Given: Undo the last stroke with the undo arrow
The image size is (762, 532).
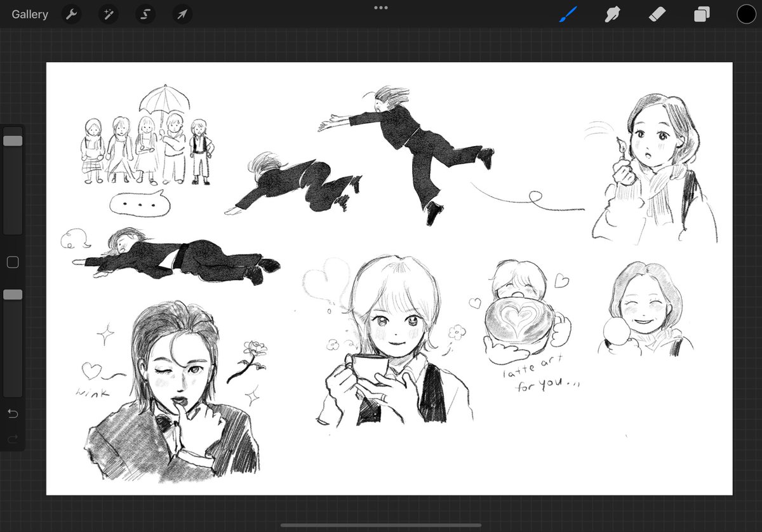Looking at the screenshot, I should 13,414.
